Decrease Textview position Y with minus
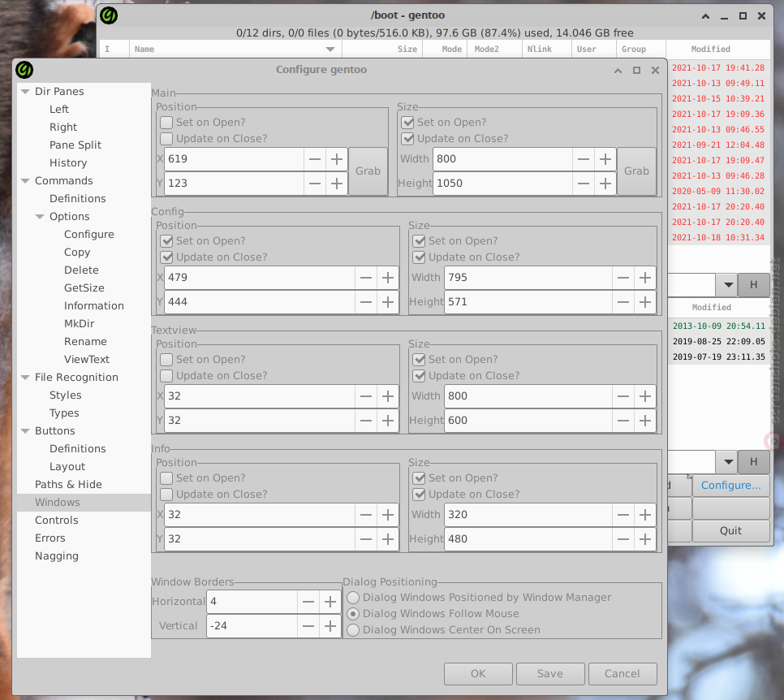This screenshot has height=700, width=784. (x=365, y=421)
